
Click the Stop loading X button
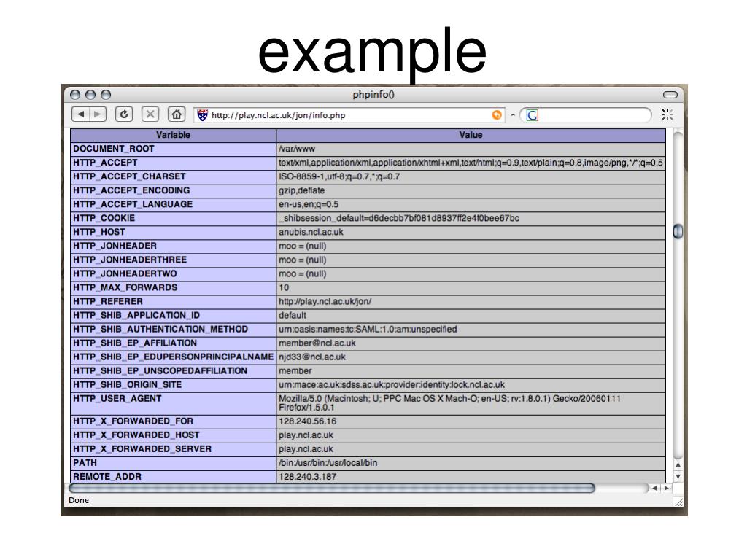[x=150, y=114]
